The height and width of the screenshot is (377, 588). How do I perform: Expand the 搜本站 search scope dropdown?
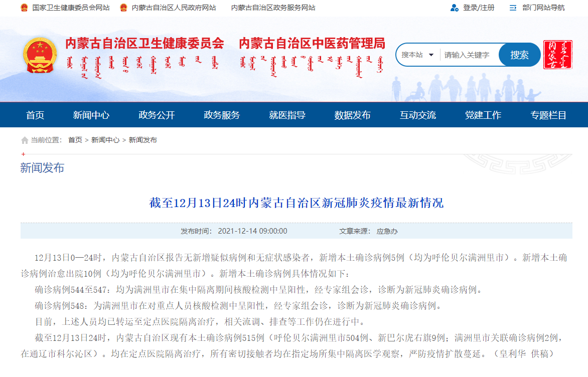417,55
